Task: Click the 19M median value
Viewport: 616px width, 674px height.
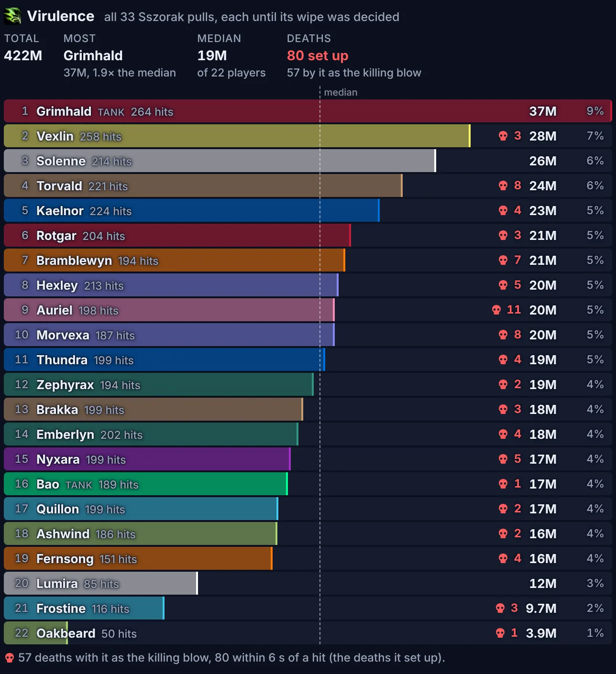Action: point(212,55)
